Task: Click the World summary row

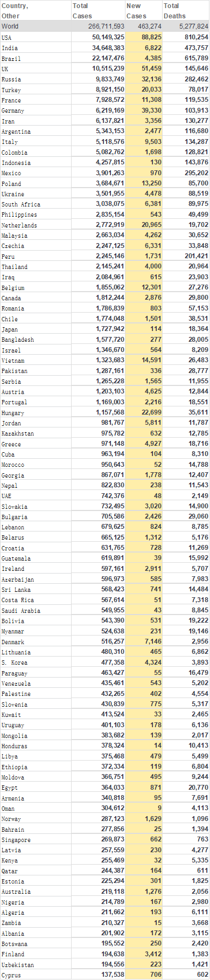Action: 105,26
